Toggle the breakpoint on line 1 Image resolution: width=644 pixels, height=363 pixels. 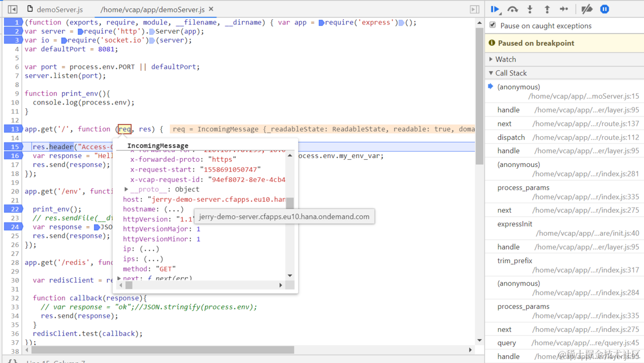(x=14, y=22)
